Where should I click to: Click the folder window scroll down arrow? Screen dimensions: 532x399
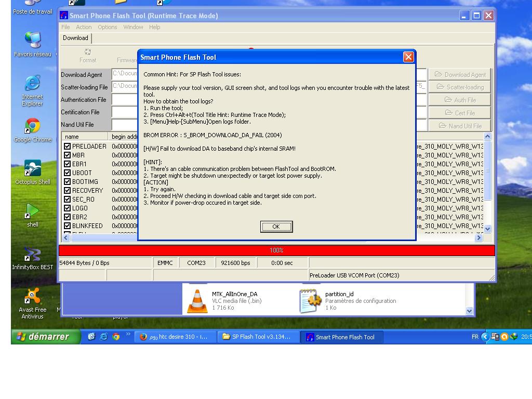[x=469, y=311]
